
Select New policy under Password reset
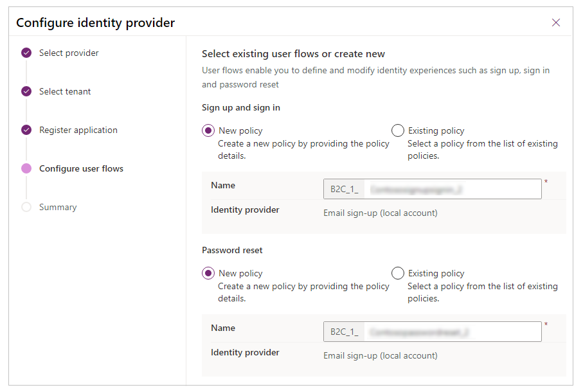click(x=208, y=274)
